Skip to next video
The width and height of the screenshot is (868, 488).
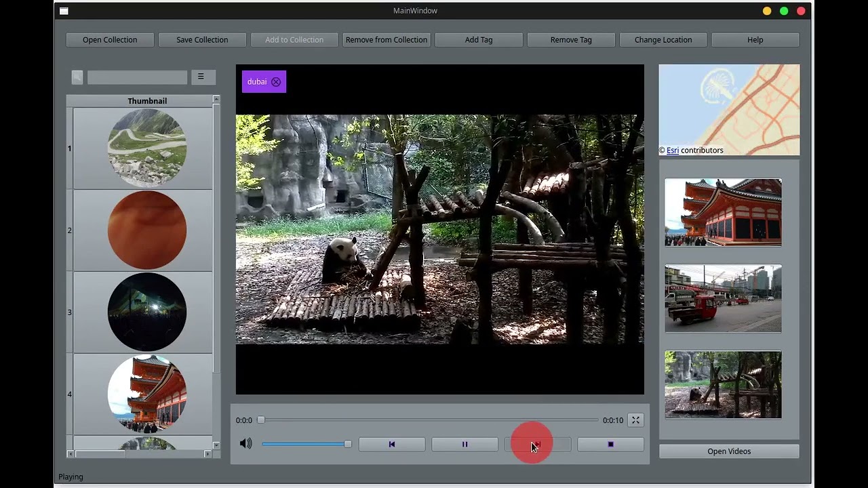[538, 445]
